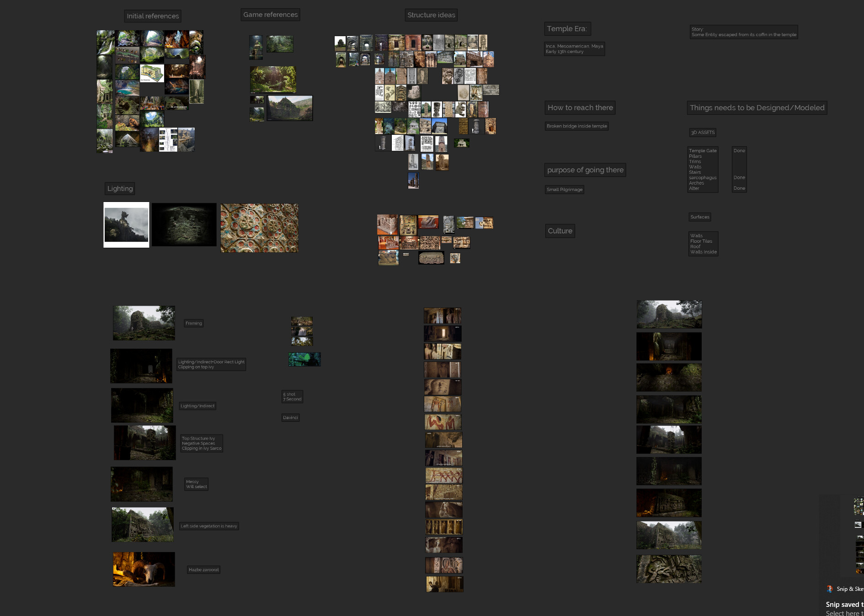Click the "Small Pilgrimage" note
Viewport: 864px width, 616px height.
click(565, 190)
